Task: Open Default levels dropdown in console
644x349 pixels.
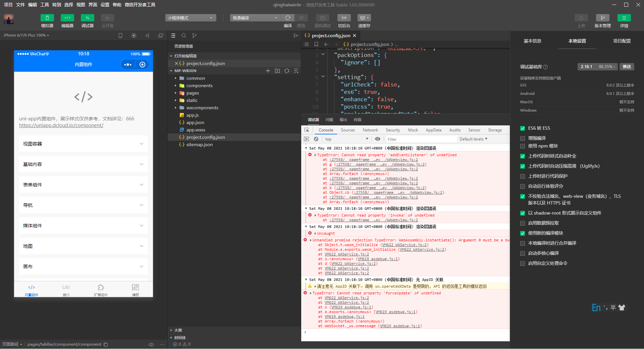Action: pos(473,139)
